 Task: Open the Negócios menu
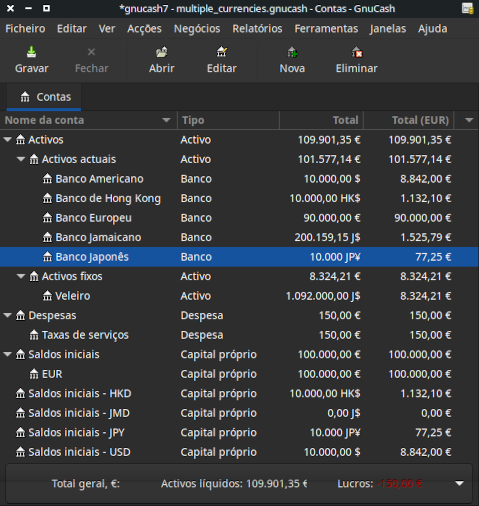197,29
